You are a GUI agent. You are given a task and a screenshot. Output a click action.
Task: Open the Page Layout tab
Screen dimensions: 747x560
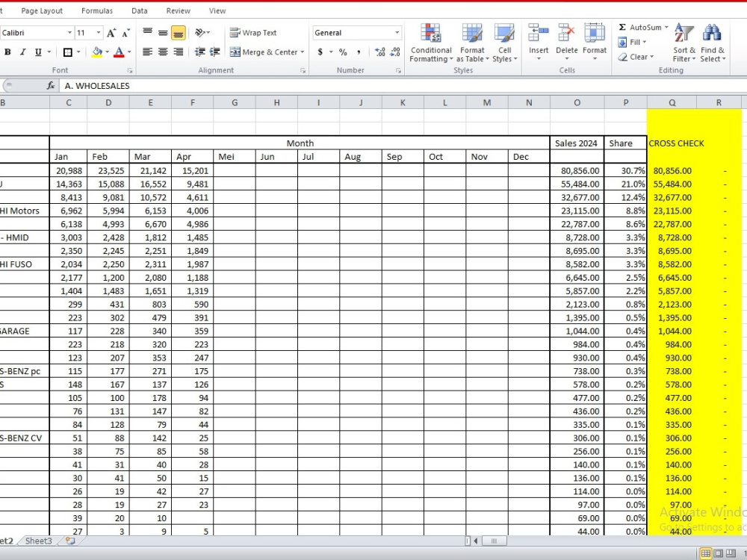tap(42, 10)
